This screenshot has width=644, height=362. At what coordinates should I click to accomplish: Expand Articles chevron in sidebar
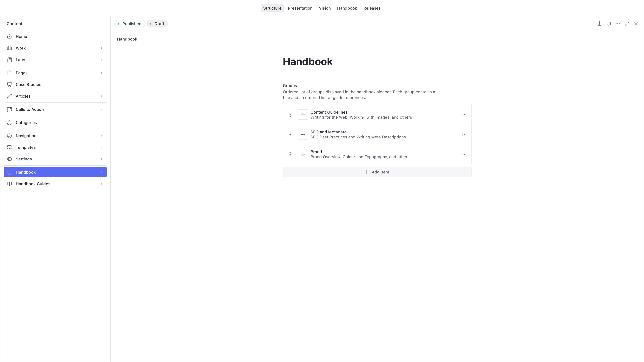101,96
